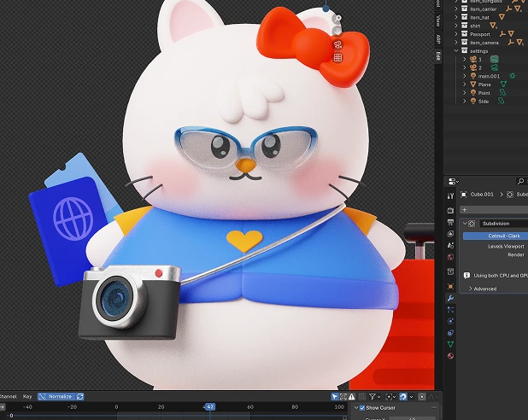Open the Tool properties tab
528x420 pixels.
(x=450, y=196)
